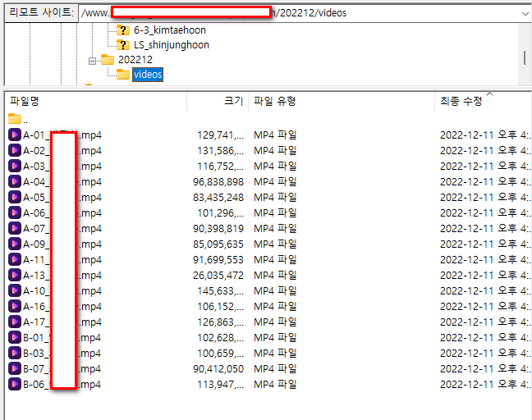Viewport: 532px width, 420px height.
Task: Click the video icon of A-13 mp4 file
Action: (15, 276)
